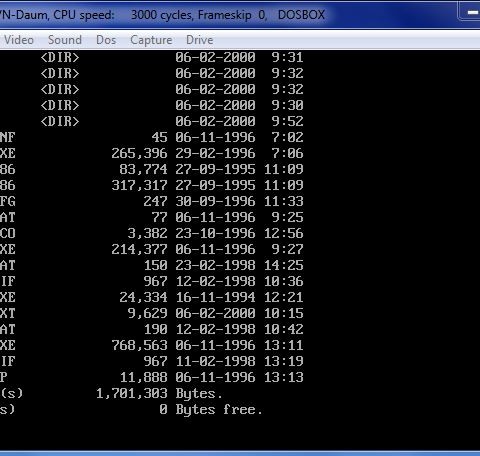Click the DOSBOX title bar text

301,15
